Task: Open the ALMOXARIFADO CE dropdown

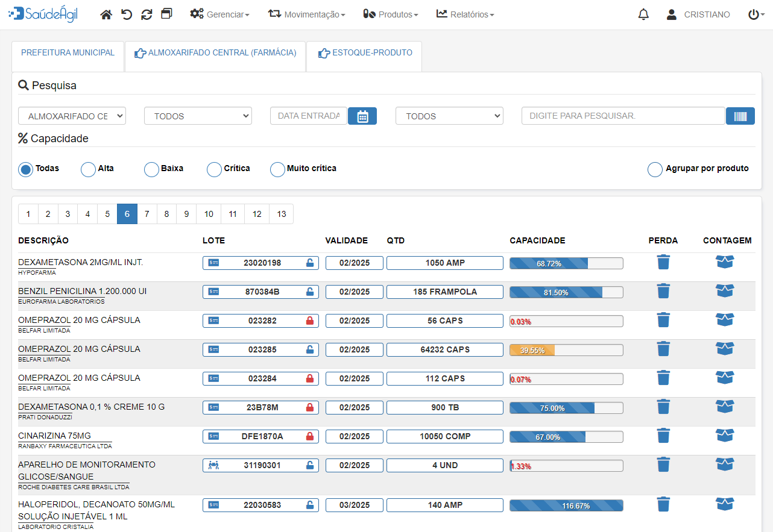Action: tap(72, 116)
